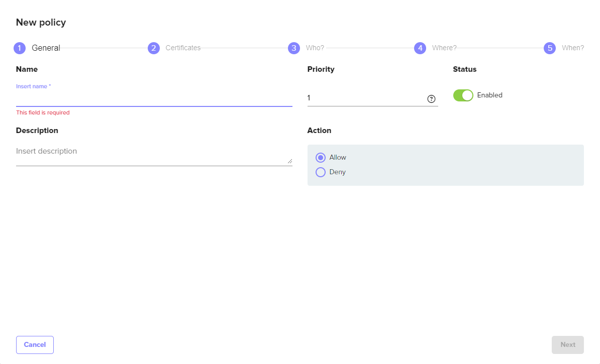
Task: Select the Deny action radio button
Action: pos(321,172)
